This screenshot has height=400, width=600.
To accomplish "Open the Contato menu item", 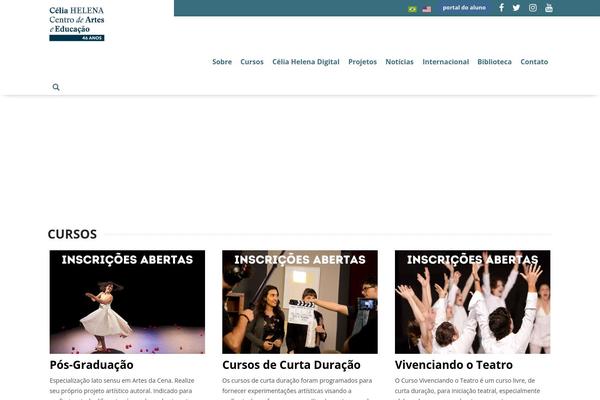I will coord(534,62).
